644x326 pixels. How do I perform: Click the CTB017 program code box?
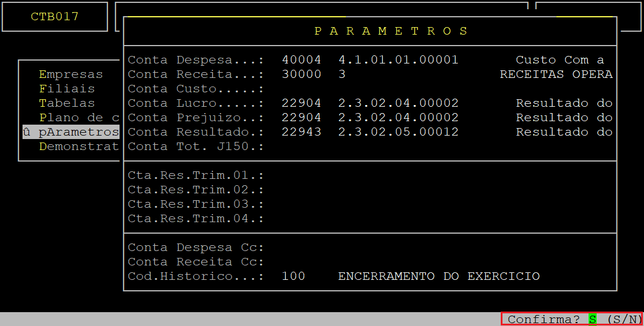point(55,17)
